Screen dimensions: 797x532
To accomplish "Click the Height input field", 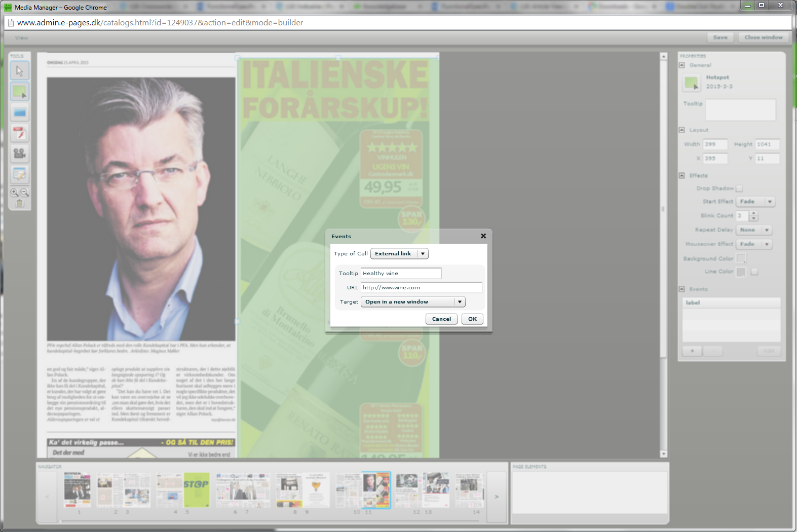I will pyautogui.click(x=768, y=144).
